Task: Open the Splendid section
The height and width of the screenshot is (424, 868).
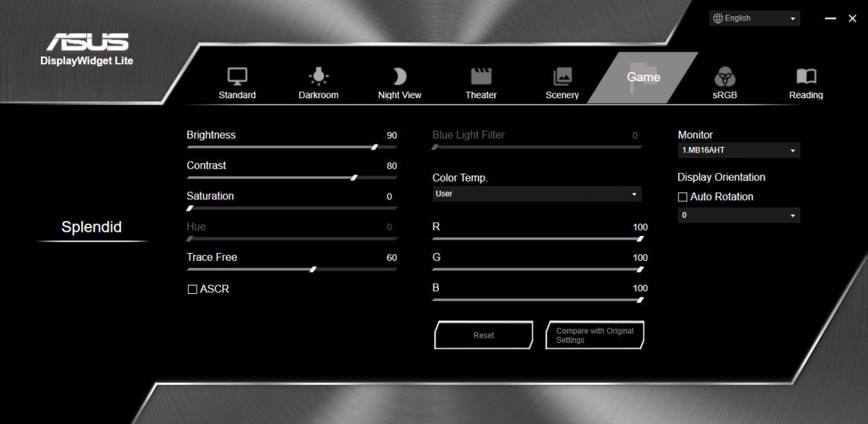Action: click(92, 227)
